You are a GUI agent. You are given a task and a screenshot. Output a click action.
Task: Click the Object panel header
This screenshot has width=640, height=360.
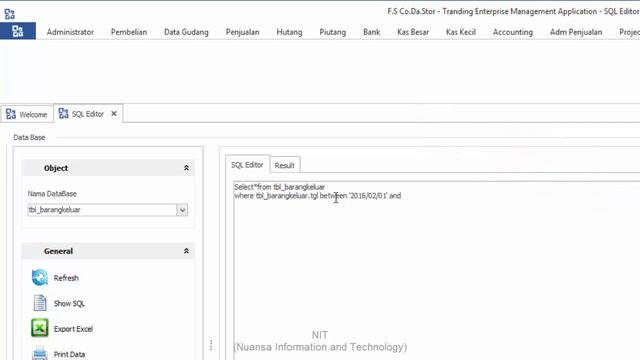108,168
